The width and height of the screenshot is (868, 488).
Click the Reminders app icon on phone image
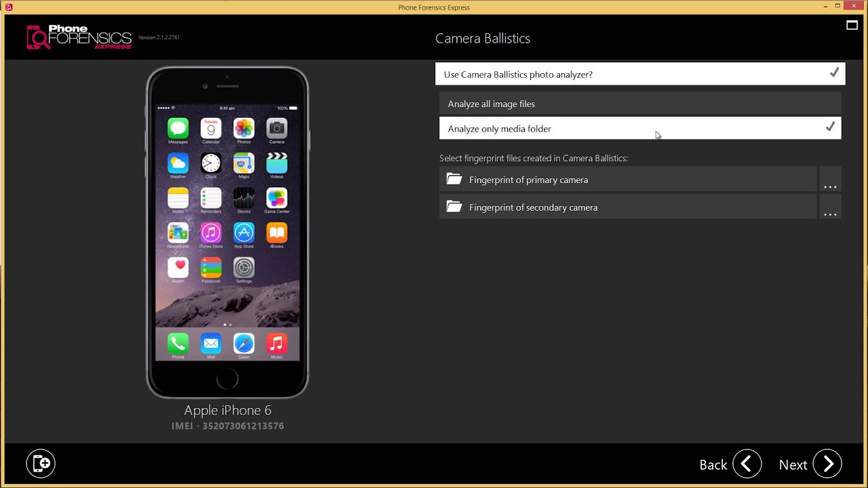[211, 198]
